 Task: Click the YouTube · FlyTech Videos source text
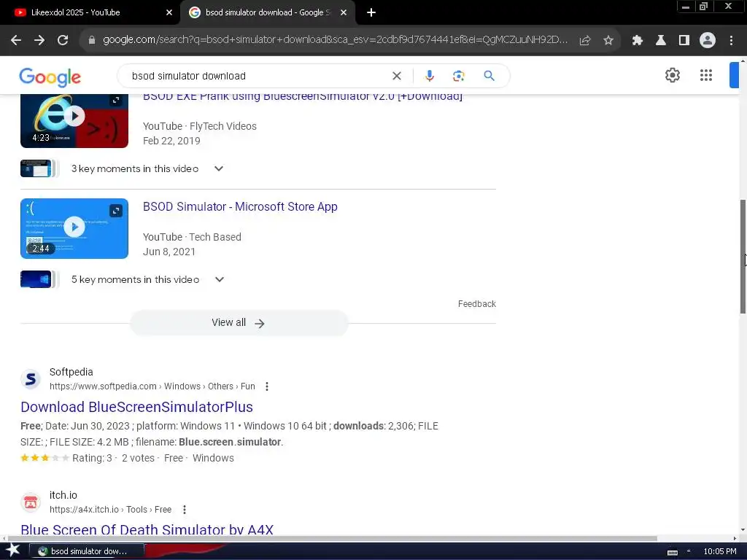[x=200, y=126]
